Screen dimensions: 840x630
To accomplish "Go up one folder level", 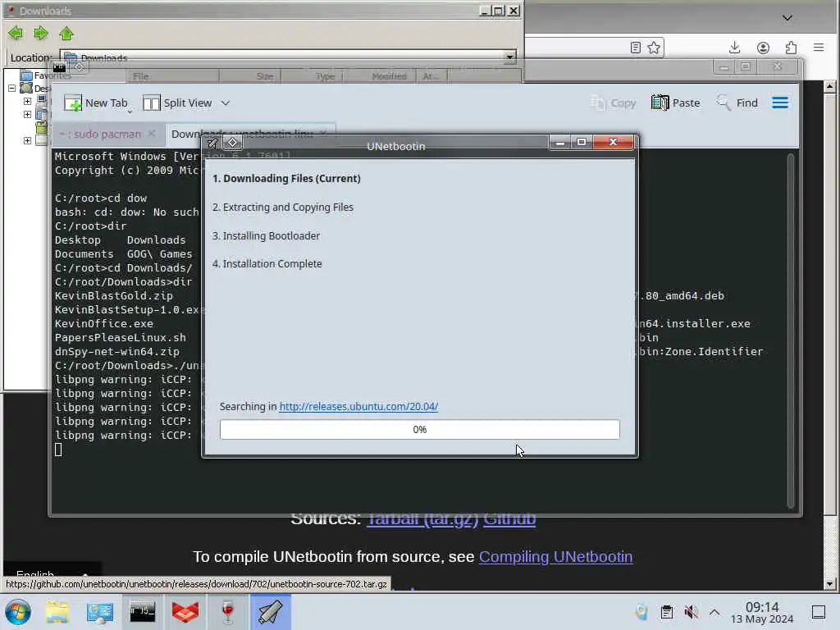I will (66, 33).
